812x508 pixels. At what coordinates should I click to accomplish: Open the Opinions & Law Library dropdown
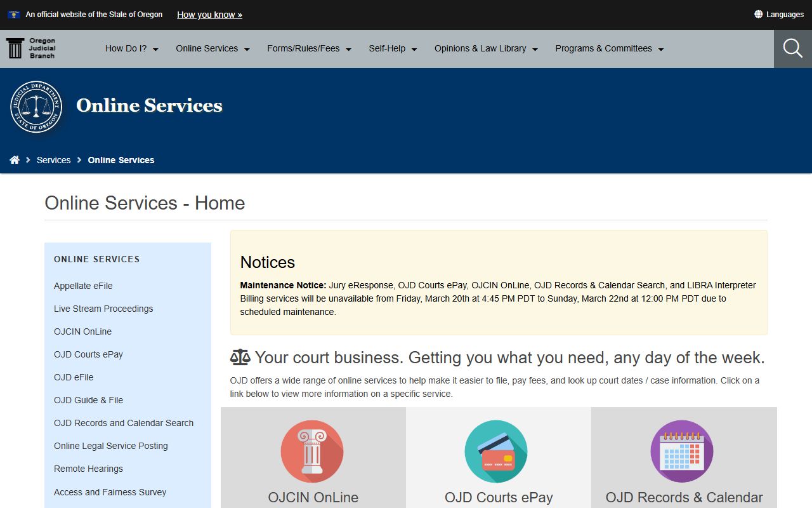486,49
